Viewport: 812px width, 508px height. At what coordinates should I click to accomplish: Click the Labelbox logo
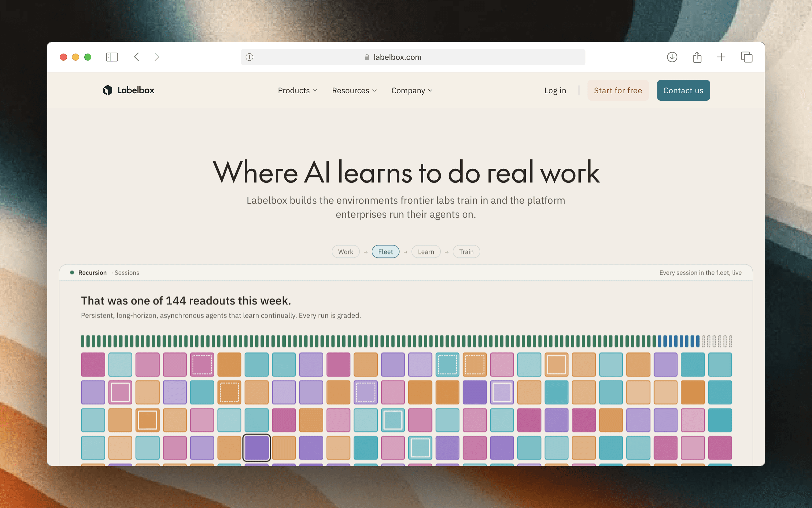pyautogui.click(x=129, y=90)
